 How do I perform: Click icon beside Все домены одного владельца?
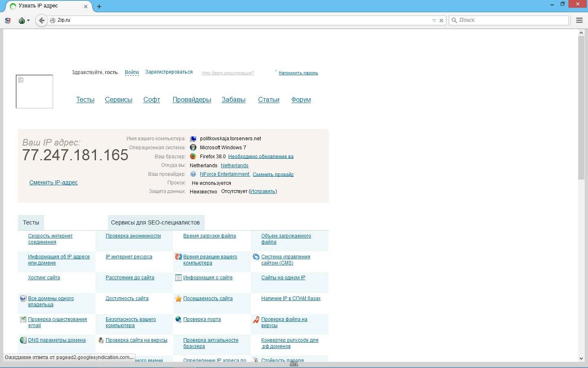(23, 298)
